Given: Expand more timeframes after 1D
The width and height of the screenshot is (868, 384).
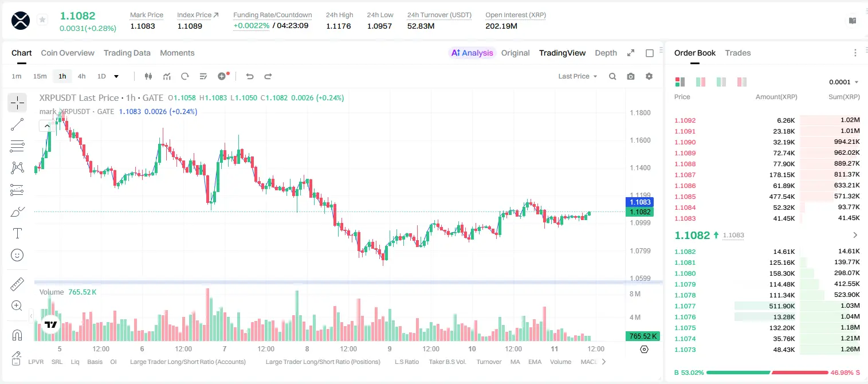Looking at the screenshot, I should coord(116,76).
